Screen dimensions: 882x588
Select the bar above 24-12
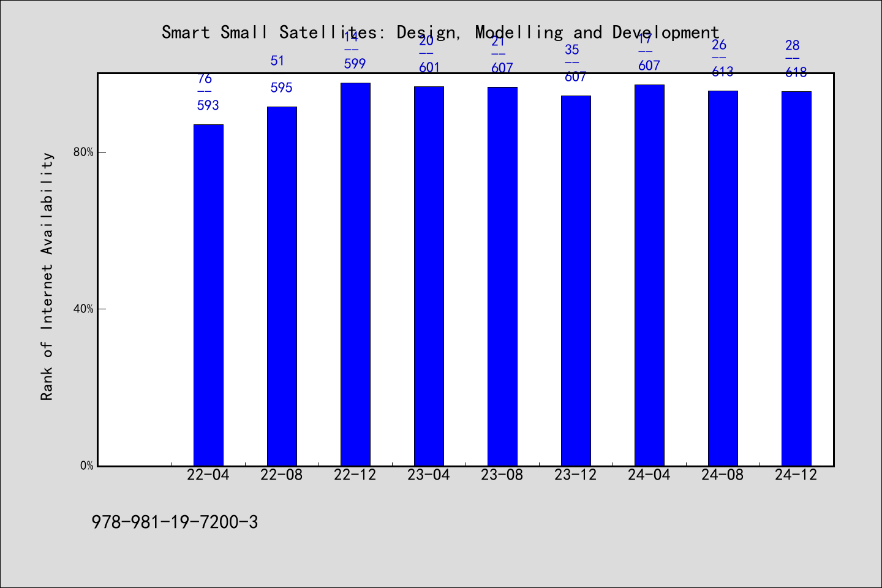796,279
